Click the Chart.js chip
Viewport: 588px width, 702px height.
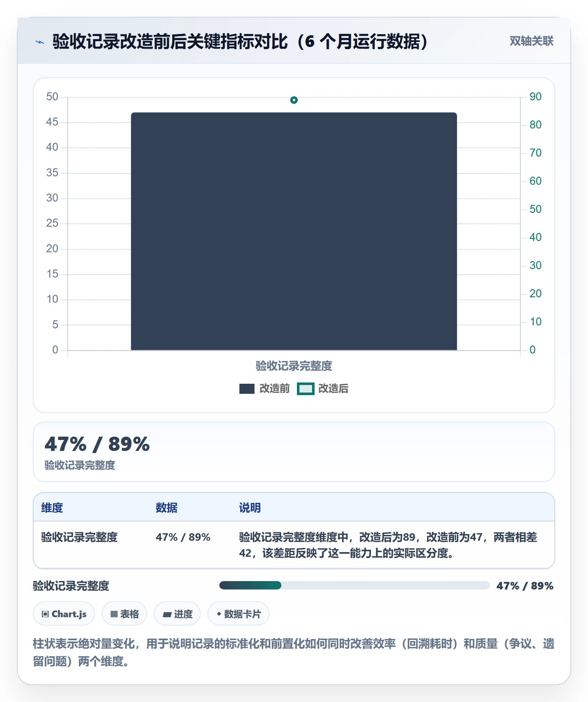(x=64, y=614)
